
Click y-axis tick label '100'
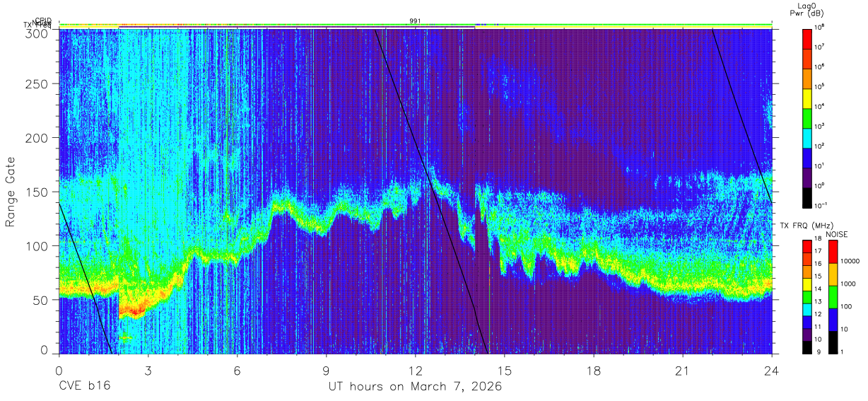click(37, 246)
